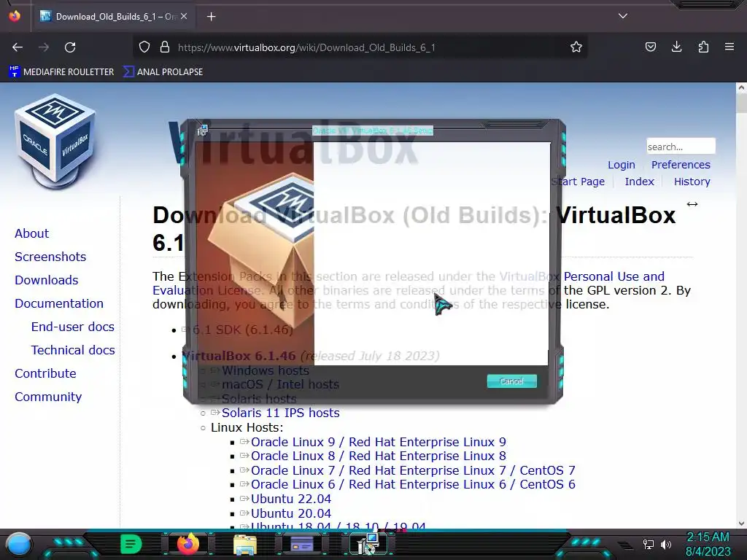The width and height of the screenshot is (747, 560).
Task: Click the Firefox View icon in tab bar
Action: tap(15, 16)
